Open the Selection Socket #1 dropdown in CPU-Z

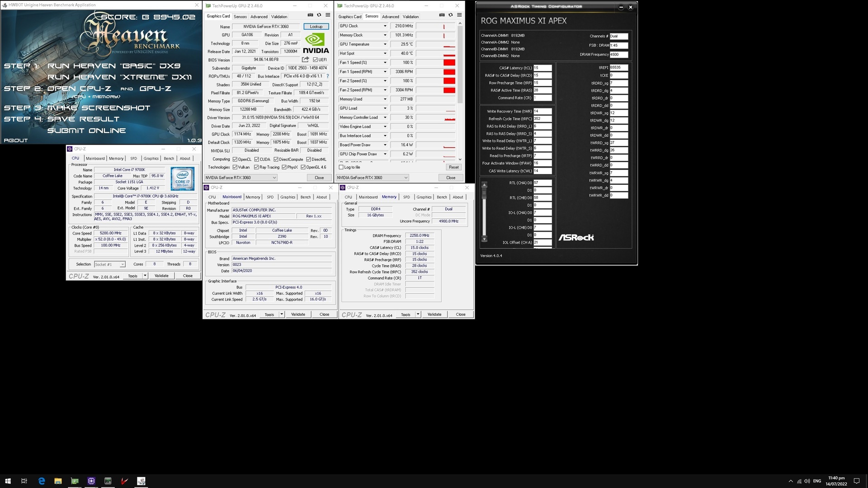[110, 264]
